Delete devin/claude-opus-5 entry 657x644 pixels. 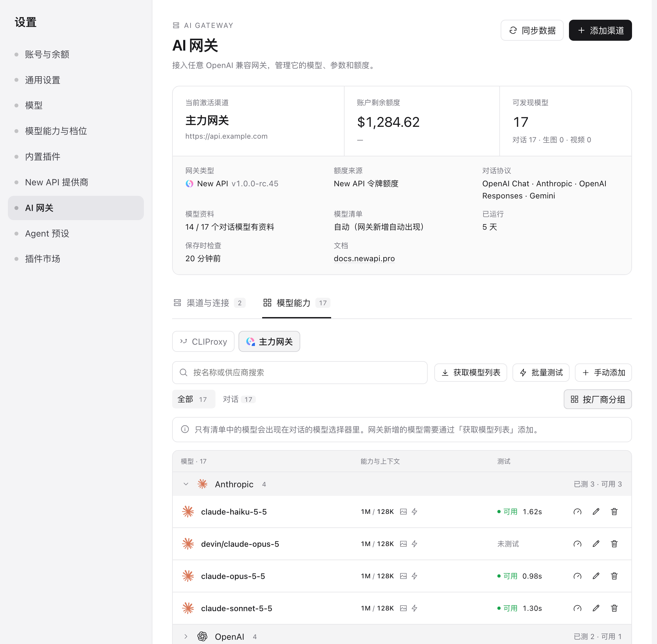(614, 544)
